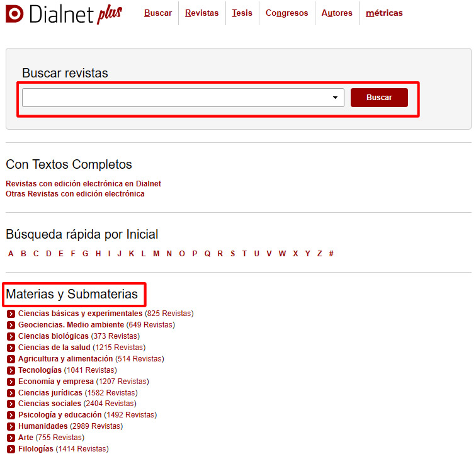Select initial letter B
Viewport: 476px width, 459px height.
(x=23, y=254)
